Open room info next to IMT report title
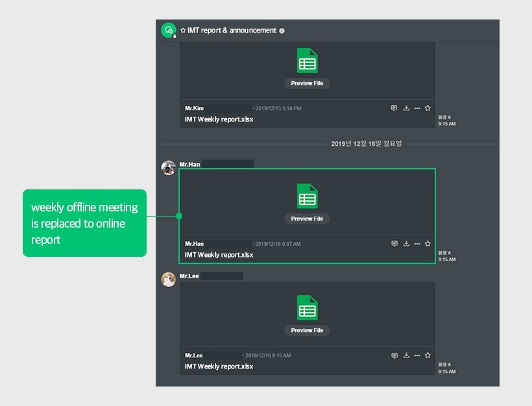 [282, 30]
